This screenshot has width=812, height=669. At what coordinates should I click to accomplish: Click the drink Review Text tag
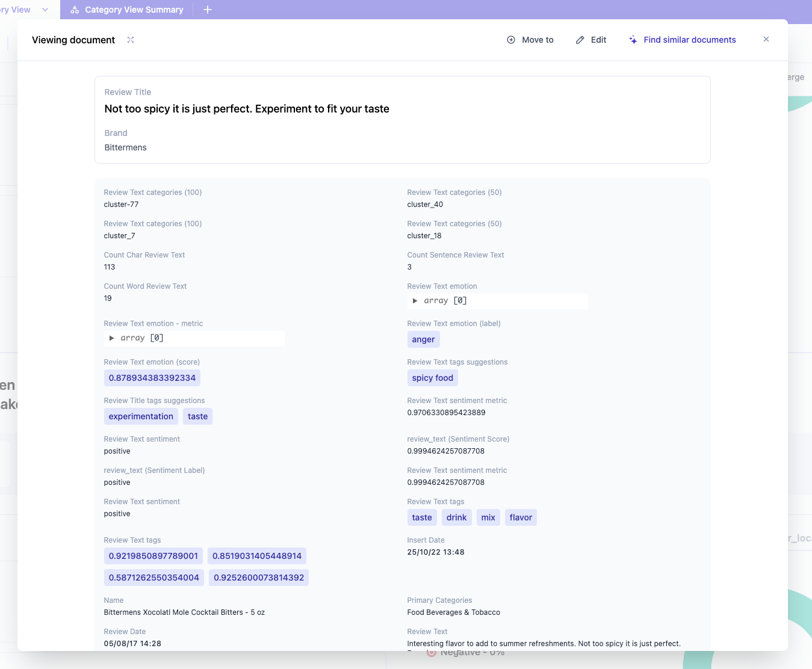[x=456, y=517]
